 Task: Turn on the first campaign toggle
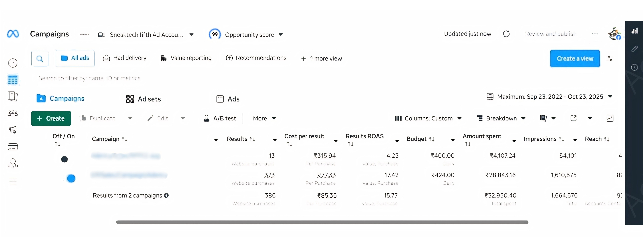64,159
